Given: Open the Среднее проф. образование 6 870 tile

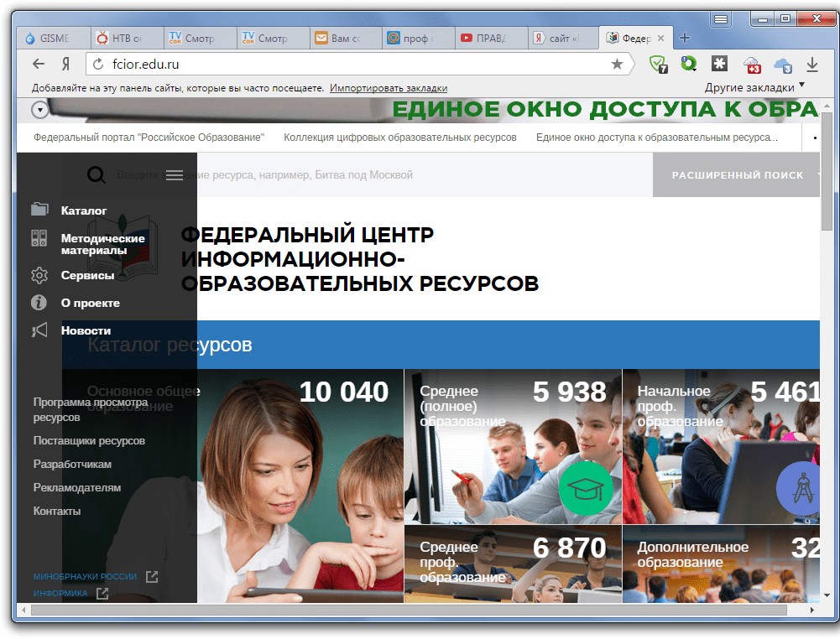Looking at the screenshot, I should click(513, 564).
